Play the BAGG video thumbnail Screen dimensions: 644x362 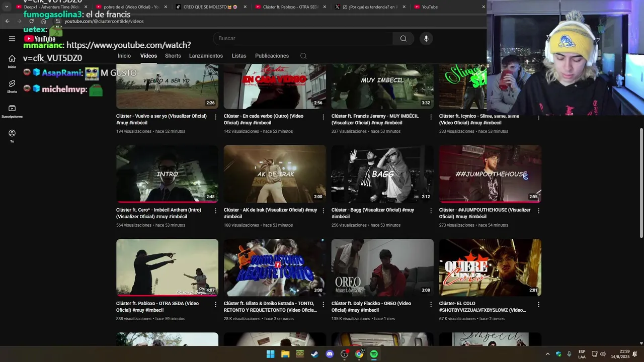382,174
